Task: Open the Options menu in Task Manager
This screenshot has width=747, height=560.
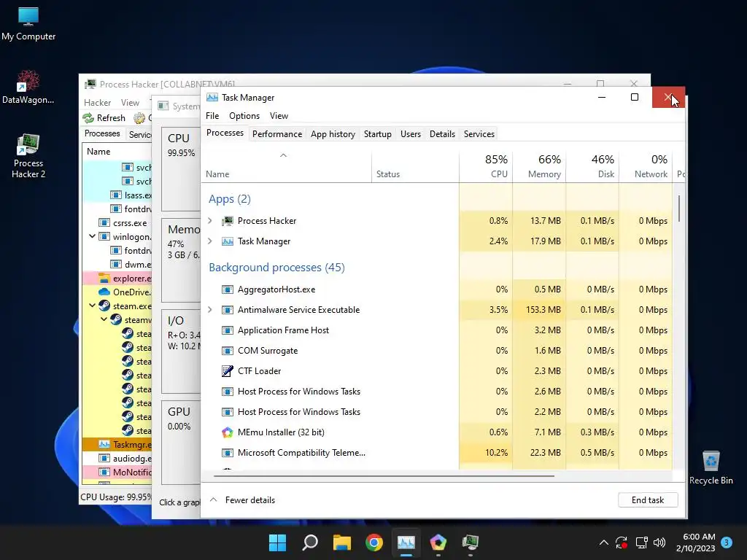Action: coord(244,116)
